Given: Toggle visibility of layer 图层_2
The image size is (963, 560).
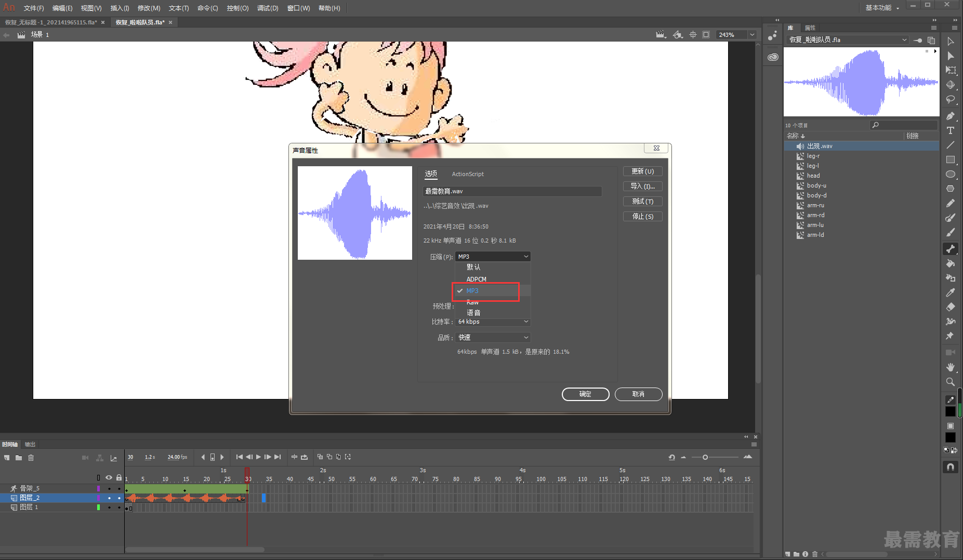Looking at the screenshot, I should click(x=109, y=498).
